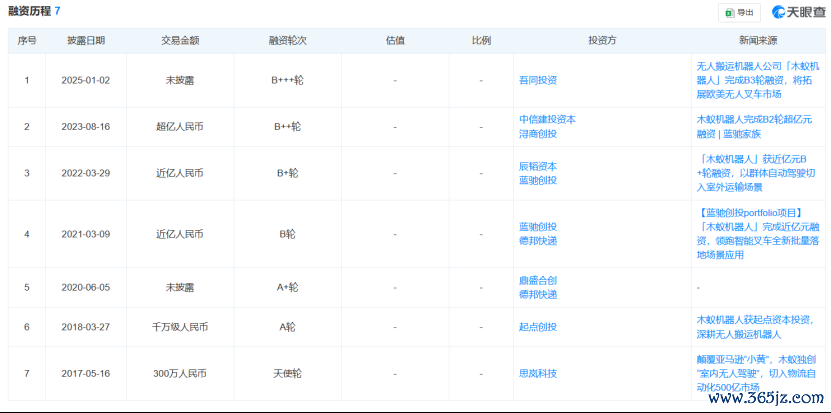
Task: Open 德邦快递 link in the A+轮 row
Action: coord(538,294)
